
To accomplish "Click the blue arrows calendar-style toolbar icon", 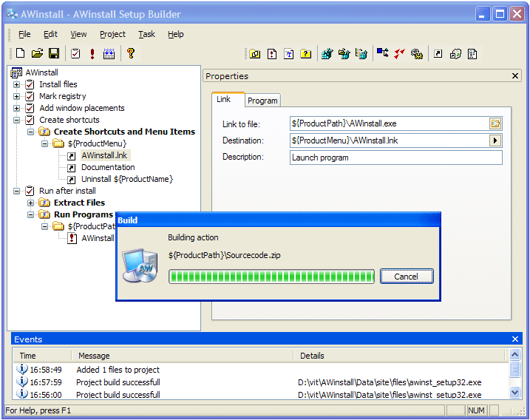I will click(109, 53).
